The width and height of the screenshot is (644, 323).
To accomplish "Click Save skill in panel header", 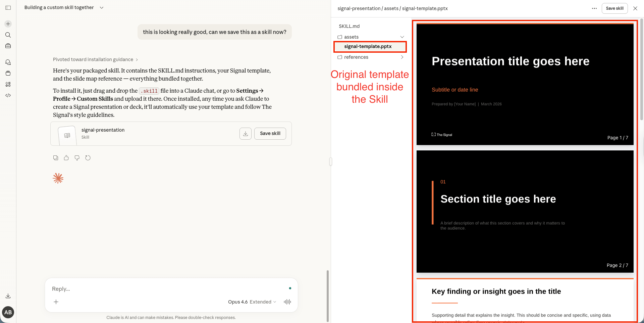I will [x=614, y=8].
